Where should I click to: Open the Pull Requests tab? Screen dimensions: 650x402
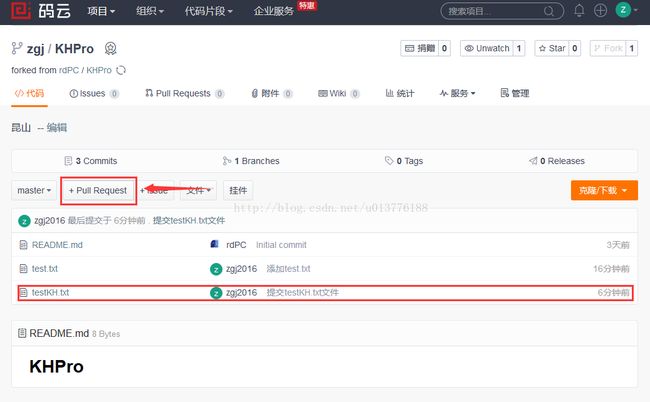pyautogui.click(x=184, y=94)
